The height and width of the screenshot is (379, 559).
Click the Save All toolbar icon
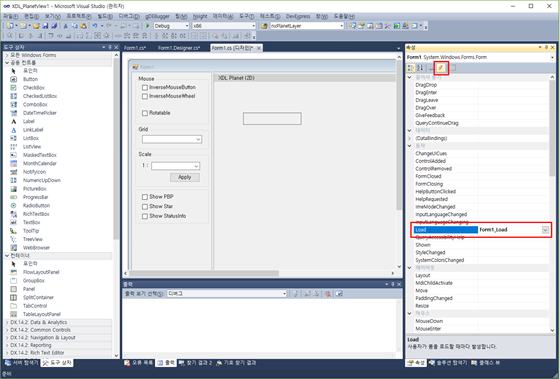tap(54, 26)
